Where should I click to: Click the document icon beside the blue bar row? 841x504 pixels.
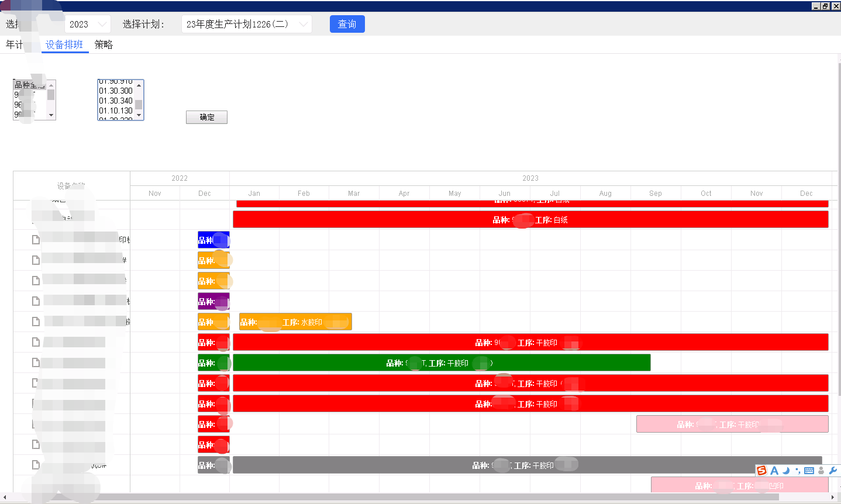click(36, 240)
